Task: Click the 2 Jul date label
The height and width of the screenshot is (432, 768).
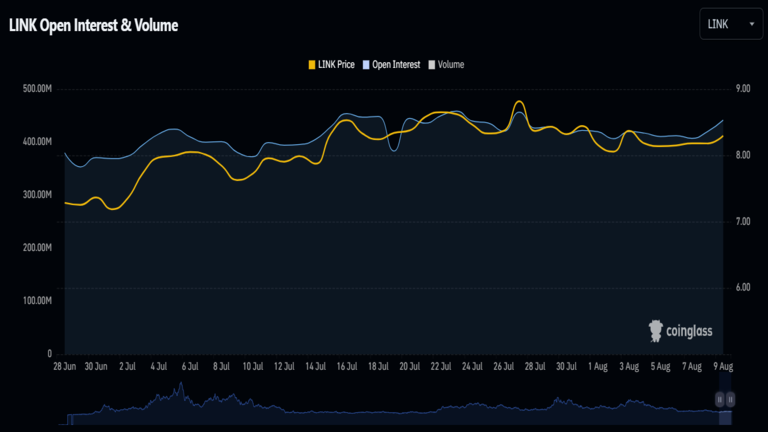Action: point(127,366)
